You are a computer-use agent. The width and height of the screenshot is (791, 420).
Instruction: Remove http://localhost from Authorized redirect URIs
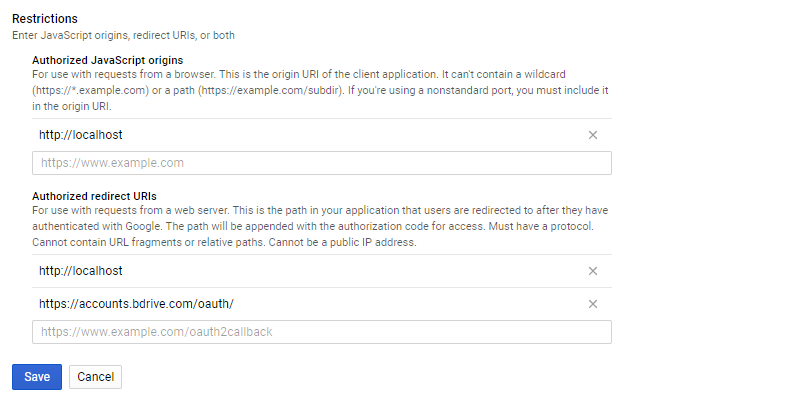click(593, 271)
